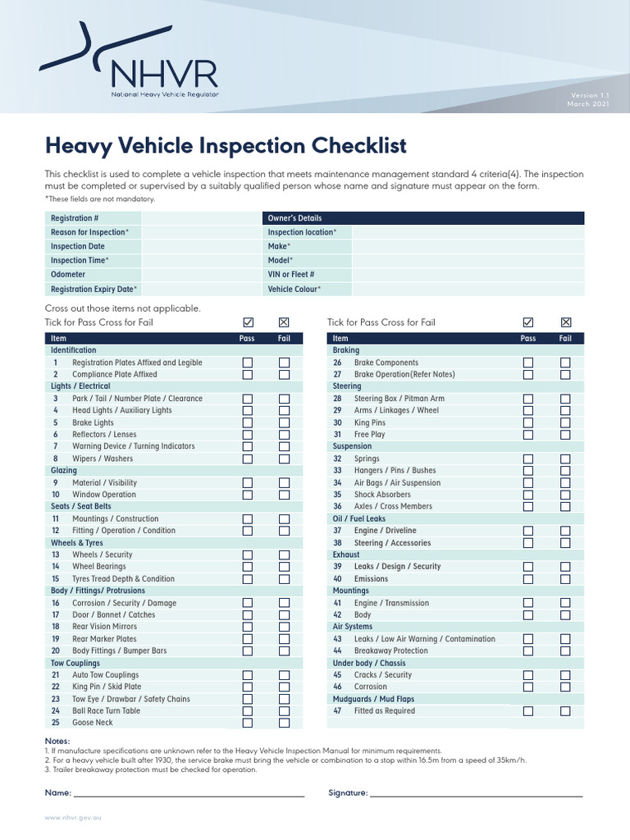This screenshot has width=630, height=840.
Task: Check Fail box for Emissions
Action: [x=565, y=579]
